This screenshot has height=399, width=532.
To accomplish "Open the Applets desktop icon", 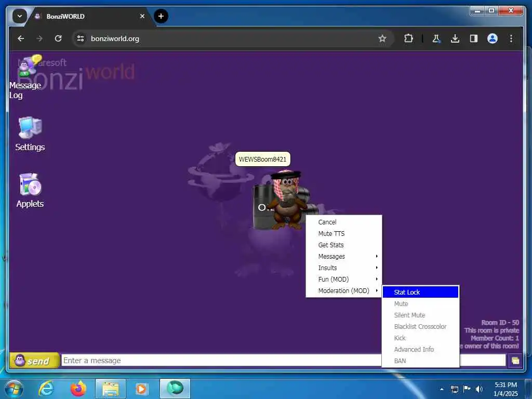I will coord(30,190).
